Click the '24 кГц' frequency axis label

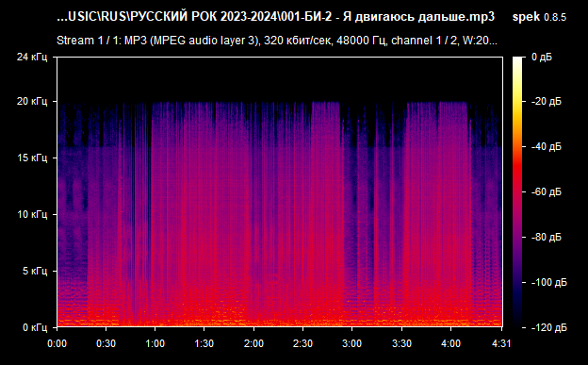click(x=32, y=58)
